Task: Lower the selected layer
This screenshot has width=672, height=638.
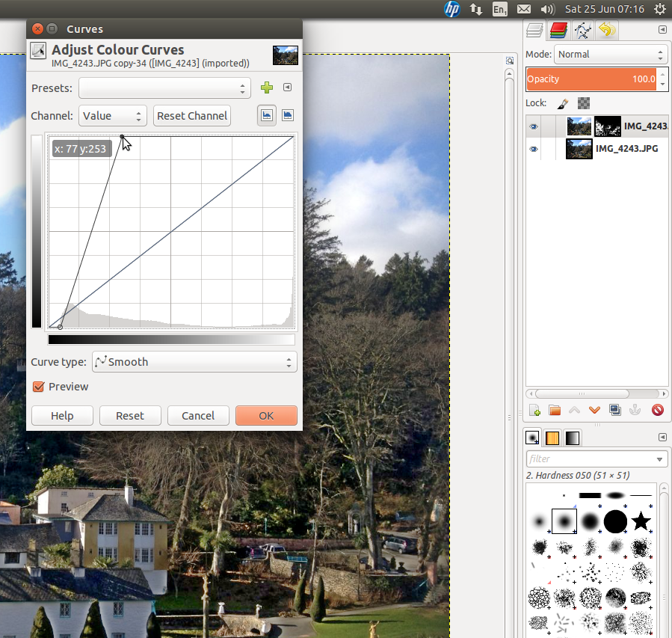Action: (594, 411)
